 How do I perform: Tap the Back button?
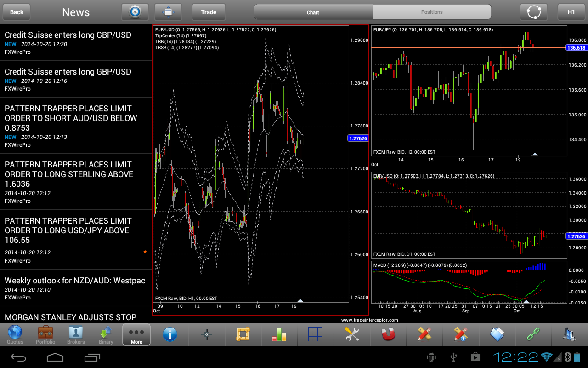[x=17, y=12]
